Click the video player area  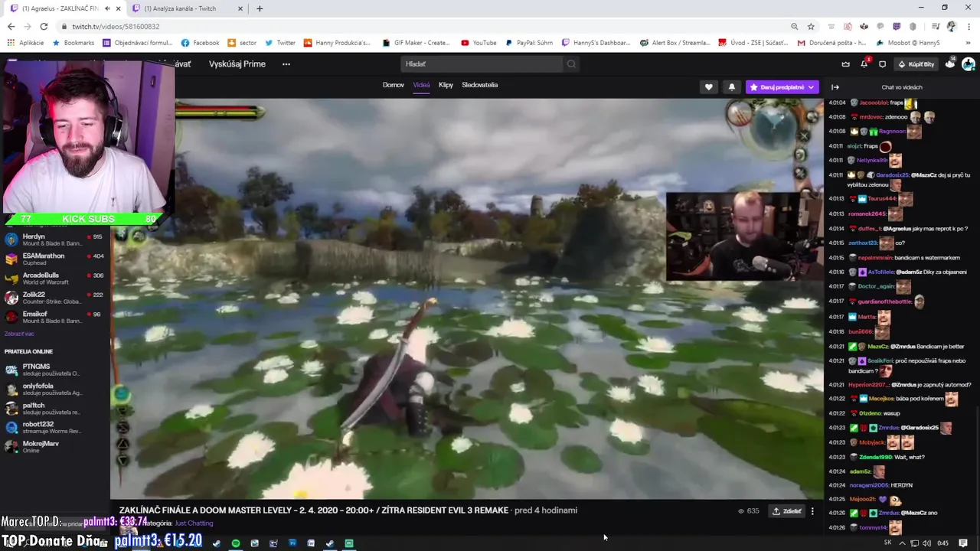click(x=467, y=298)
